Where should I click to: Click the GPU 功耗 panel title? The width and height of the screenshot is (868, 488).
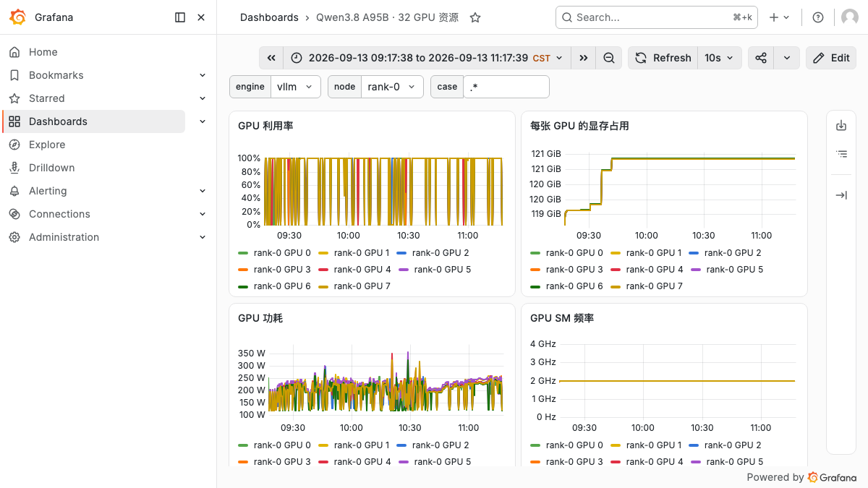(x=260, y=318)
